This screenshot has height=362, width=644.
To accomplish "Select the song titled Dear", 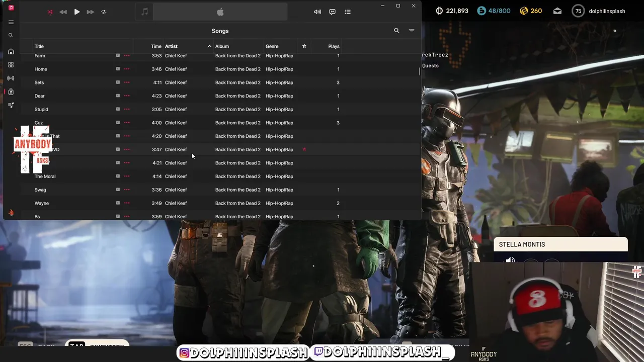I will click(39, 96).
